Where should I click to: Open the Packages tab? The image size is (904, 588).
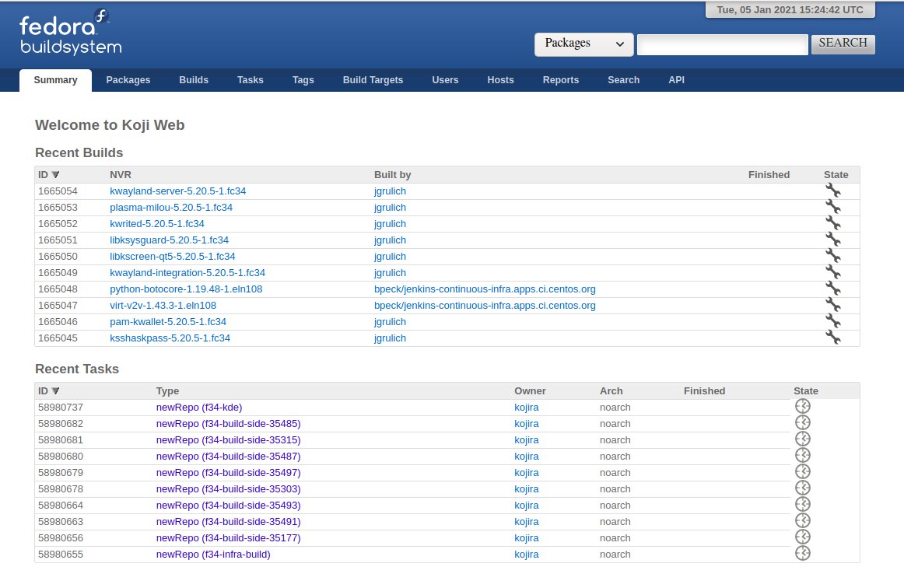128,80
